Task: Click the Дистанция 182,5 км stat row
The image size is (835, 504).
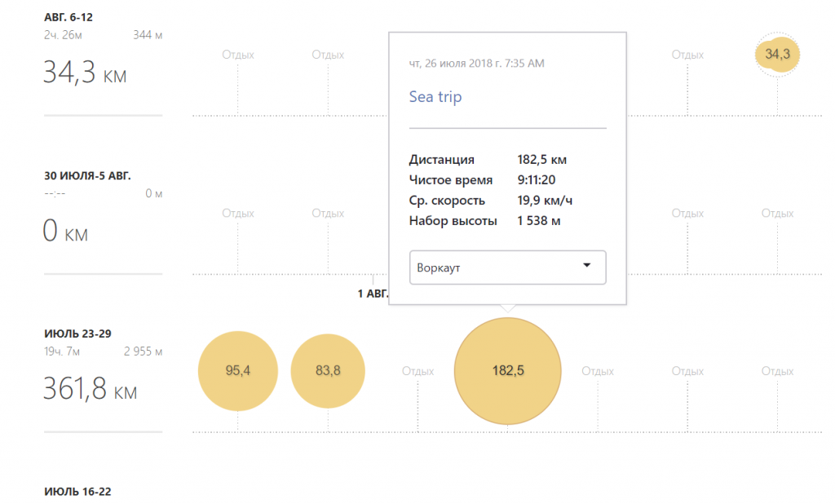Action: click(488, 160)
